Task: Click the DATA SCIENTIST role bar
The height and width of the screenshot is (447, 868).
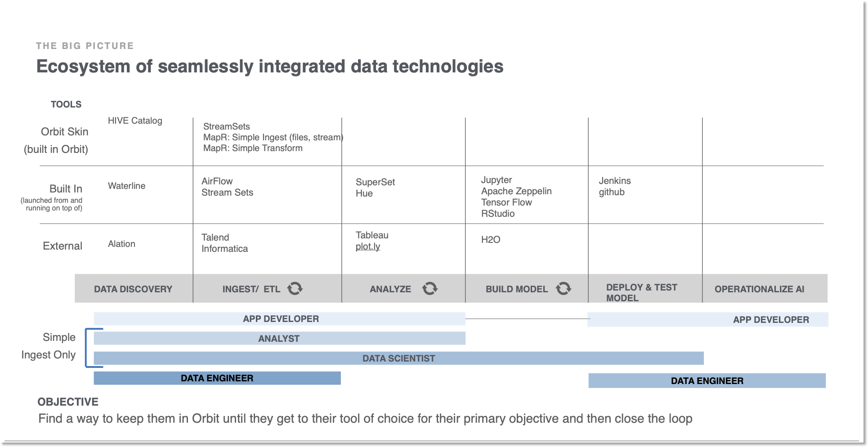Action: pyautogui.click(x=398, y=358)
